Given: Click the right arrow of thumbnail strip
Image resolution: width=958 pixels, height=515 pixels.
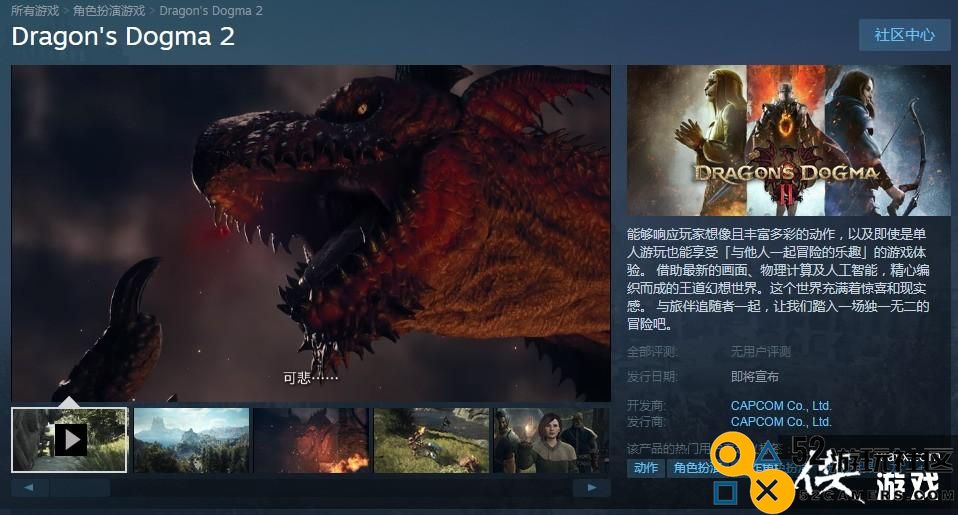Looking at the screenshot, I should (x=591, y=488).
